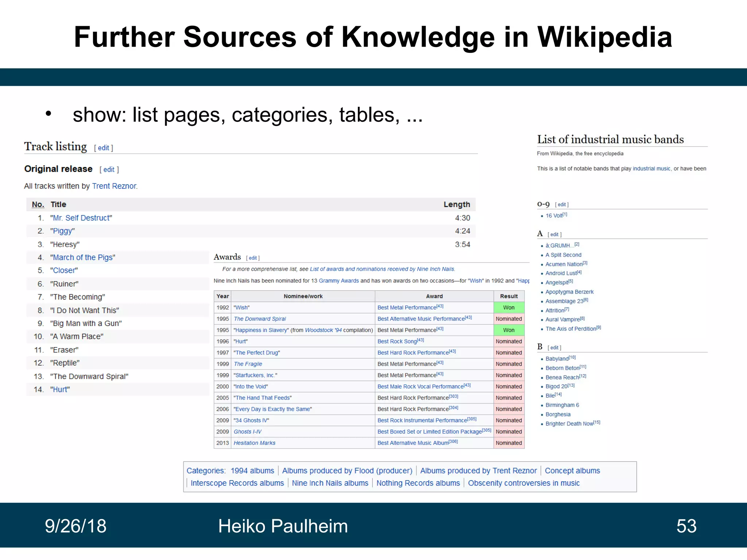This screenshot has height=560, width=747.
Task: Open Albums produced by Flood (producer) category
Action: [347, 471]
